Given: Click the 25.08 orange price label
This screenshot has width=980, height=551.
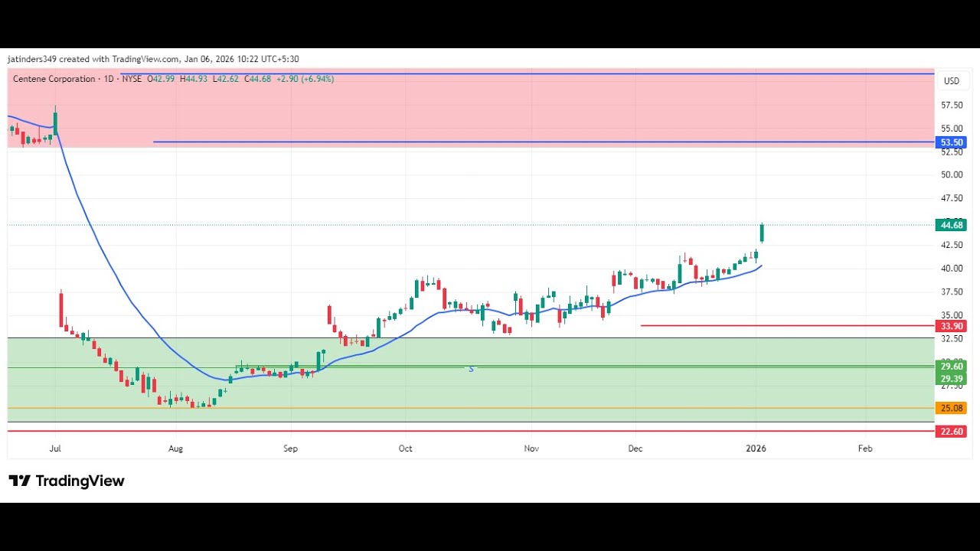Looking at the screenshot, I should tap(952, 409).
